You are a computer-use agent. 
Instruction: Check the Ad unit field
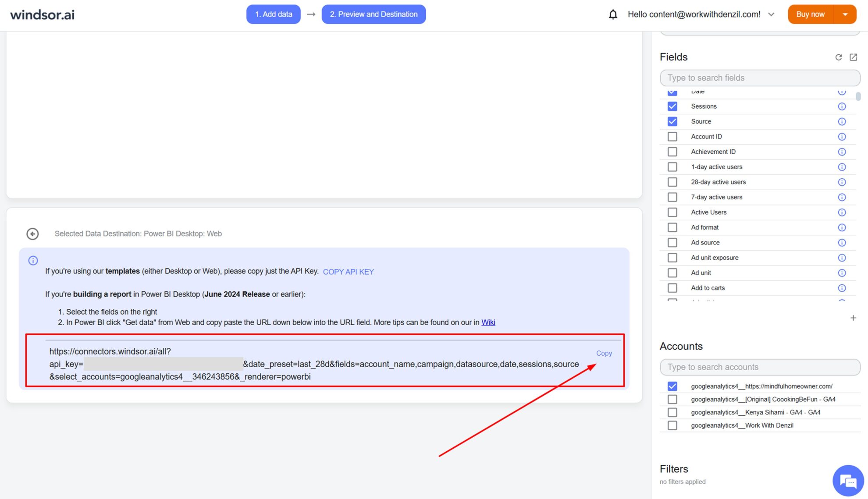coord(672,273)
